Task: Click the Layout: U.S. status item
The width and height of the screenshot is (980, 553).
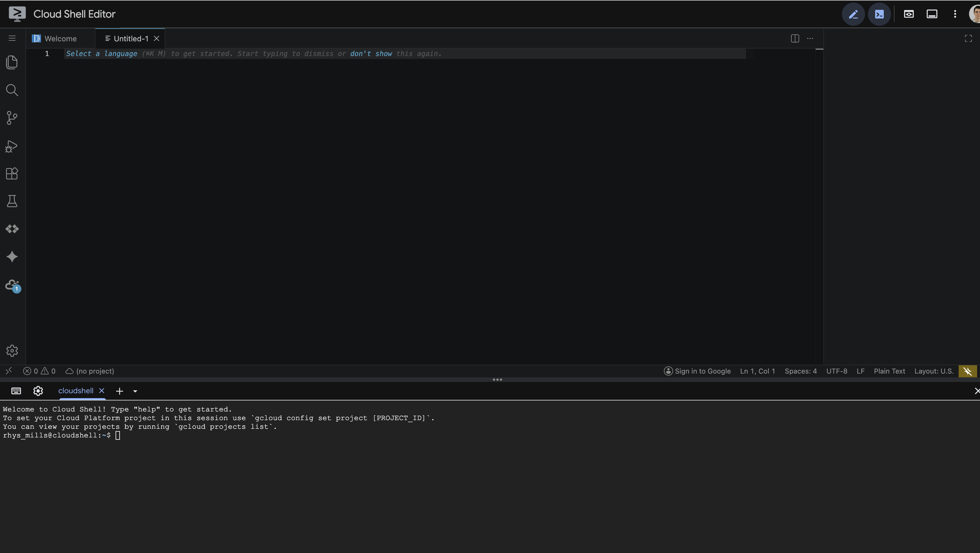Action: pos(934,371)
